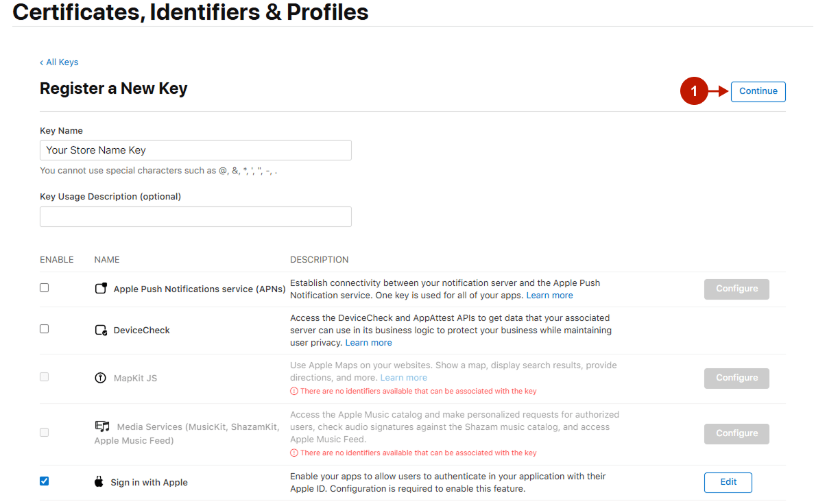Click Edit for Sign in with Apple
827x504 pixels.
click(728, 482)
